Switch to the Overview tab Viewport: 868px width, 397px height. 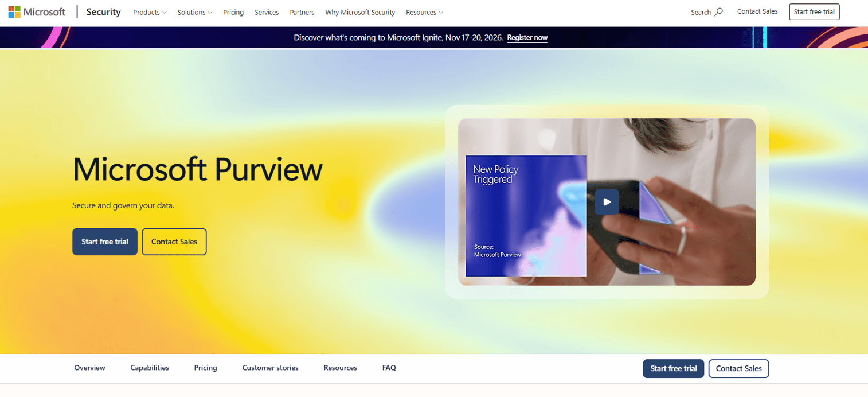point(90,368)
